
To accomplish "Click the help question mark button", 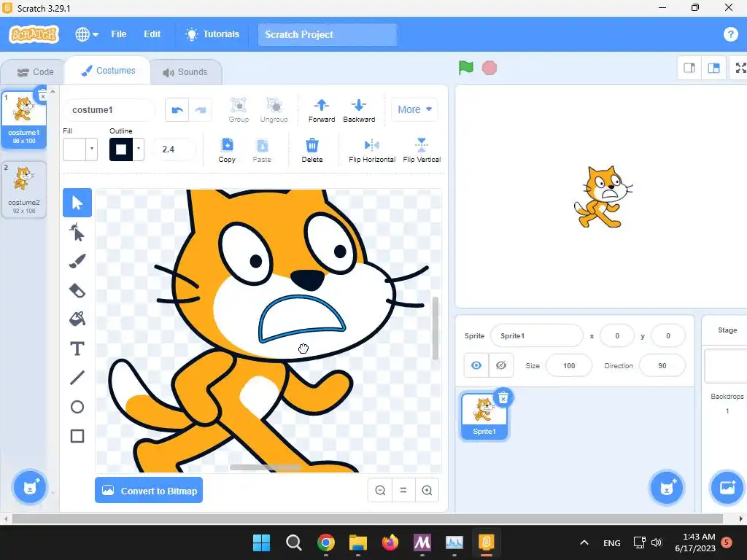I will [730, 34].
